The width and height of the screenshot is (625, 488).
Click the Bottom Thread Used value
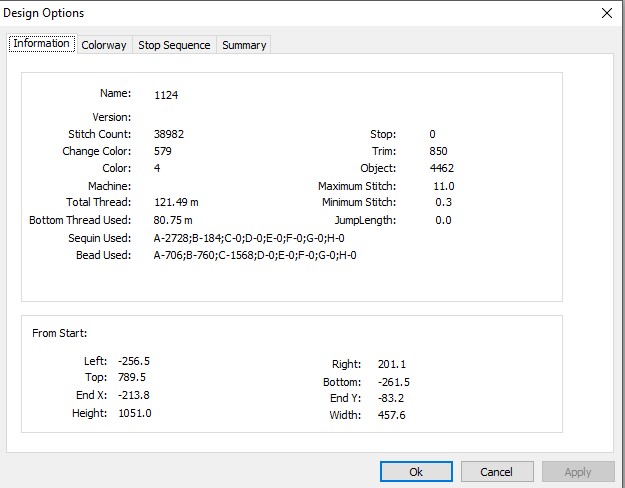tap(173, 220)
